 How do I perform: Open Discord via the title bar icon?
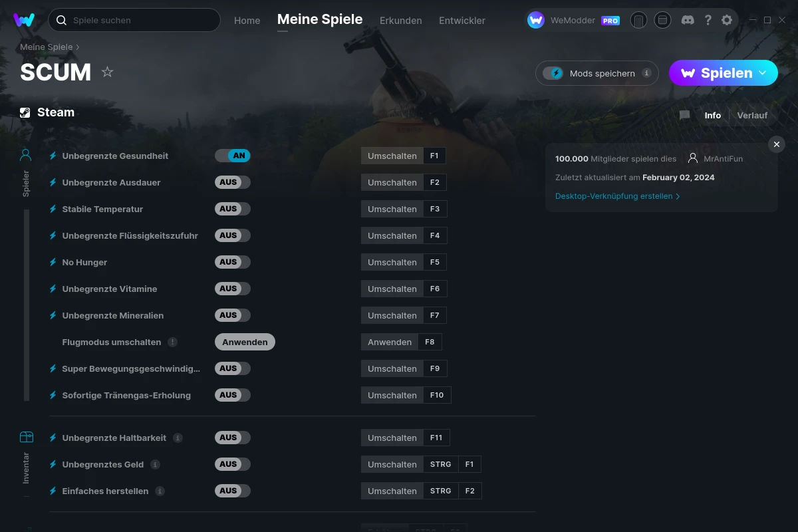[x=688, y=20]
